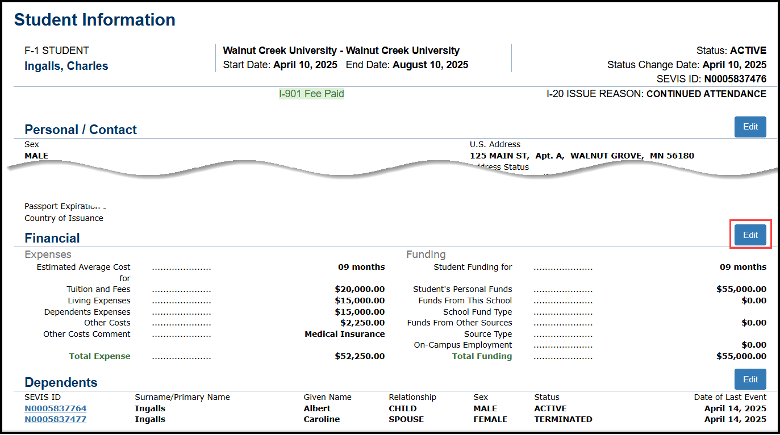Click Given Name Albert in dependents table
Image resolution: width=780 pixels, height=435 pixels.
(x=317, y=408)
